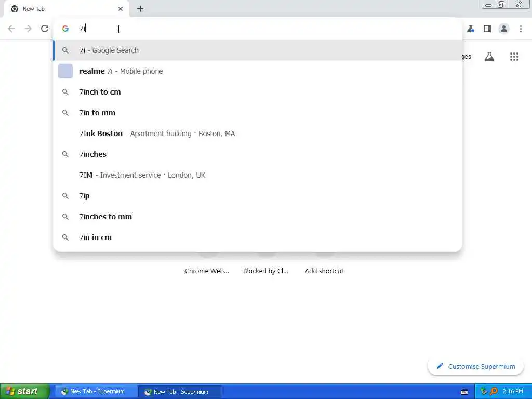Click the magnifier icon in system tray
The image size is (532, 399).
pyautogui.click(x=494, y=392)
